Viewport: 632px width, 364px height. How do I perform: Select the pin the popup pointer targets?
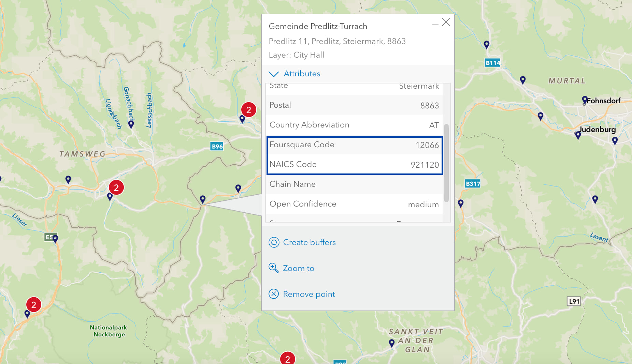(x=203, y=199)
